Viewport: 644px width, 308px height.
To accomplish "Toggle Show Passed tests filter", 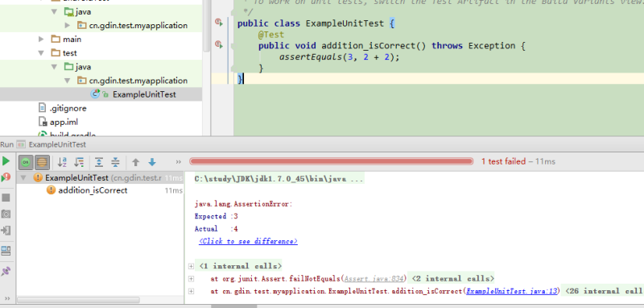I will tap(26, 162).
